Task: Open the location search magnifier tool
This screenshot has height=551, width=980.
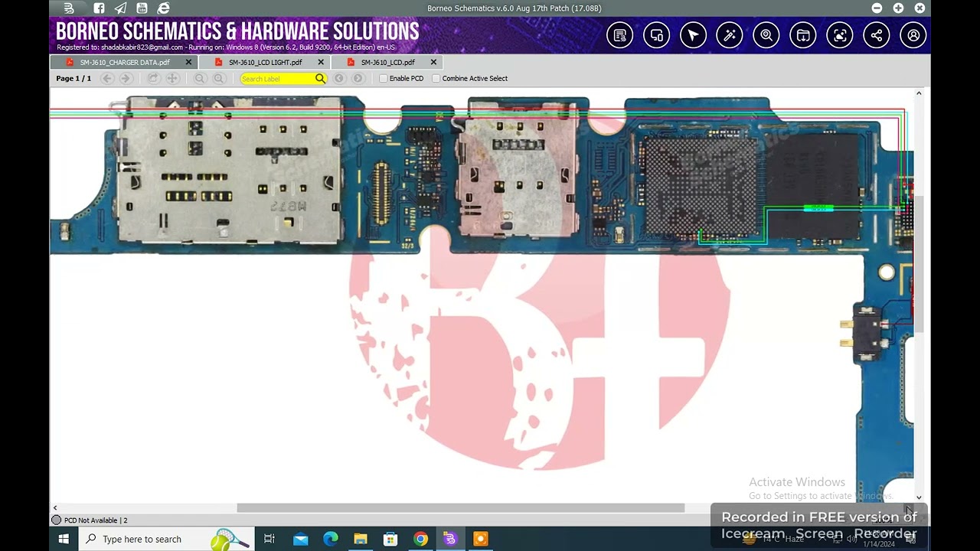Action: (x=766, y=35)
